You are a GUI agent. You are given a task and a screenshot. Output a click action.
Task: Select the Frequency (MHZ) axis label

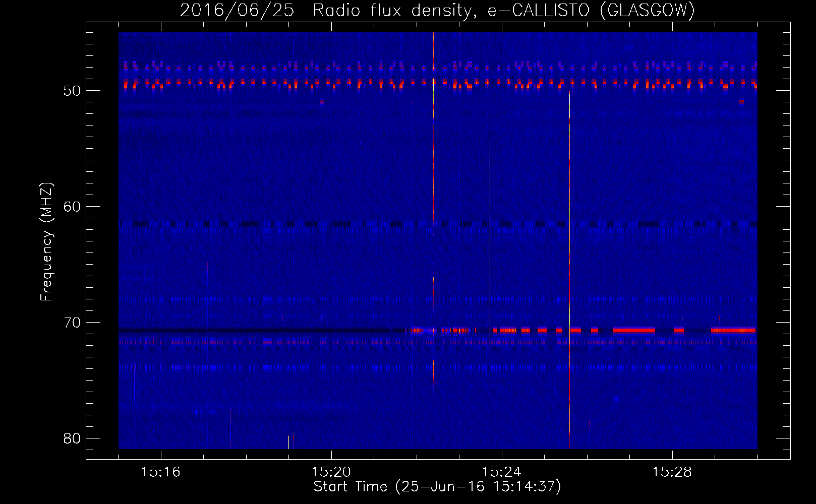coord(46,242)
